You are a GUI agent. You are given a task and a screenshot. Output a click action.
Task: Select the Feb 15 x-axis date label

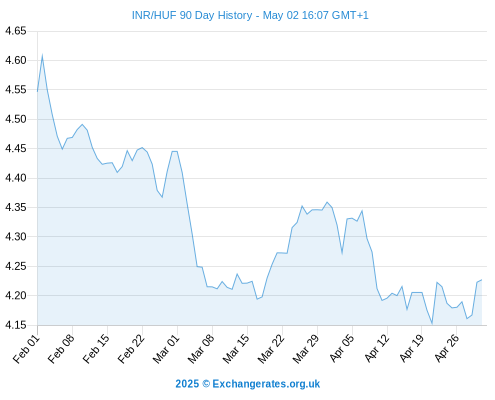click(97, 349)
